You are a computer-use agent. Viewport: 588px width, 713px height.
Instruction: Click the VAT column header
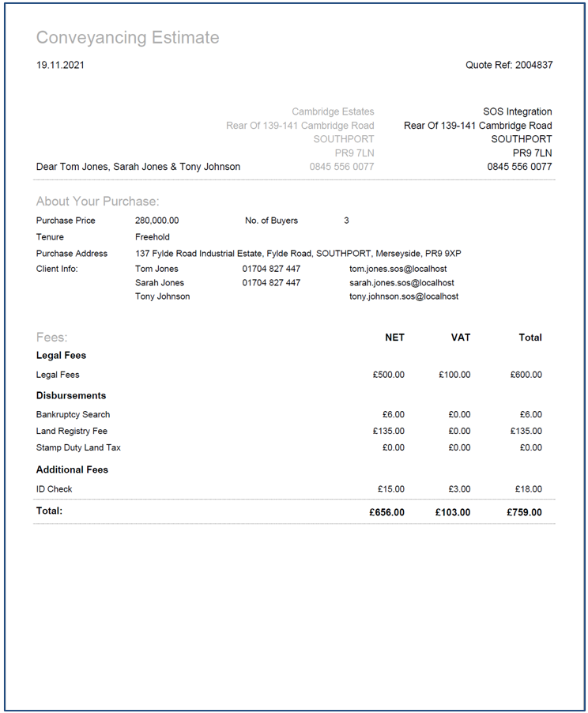[x=460, y=338]
